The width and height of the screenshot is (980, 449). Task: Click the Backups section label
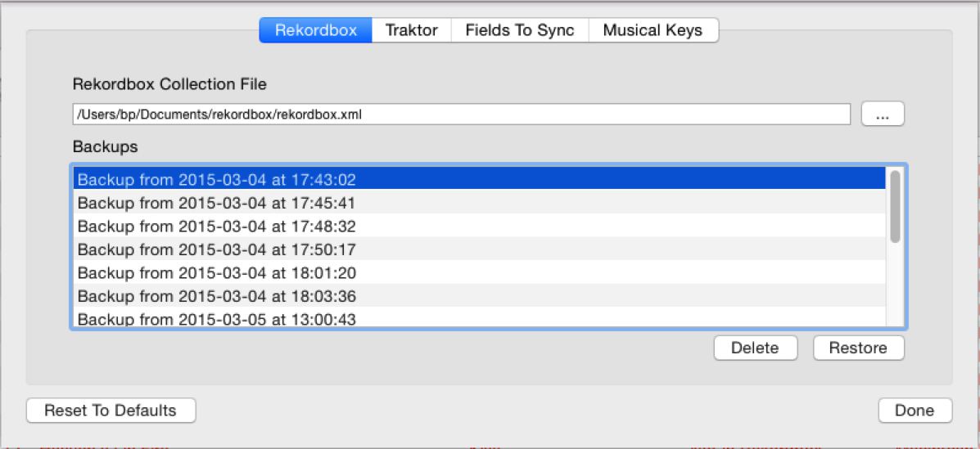106,147
